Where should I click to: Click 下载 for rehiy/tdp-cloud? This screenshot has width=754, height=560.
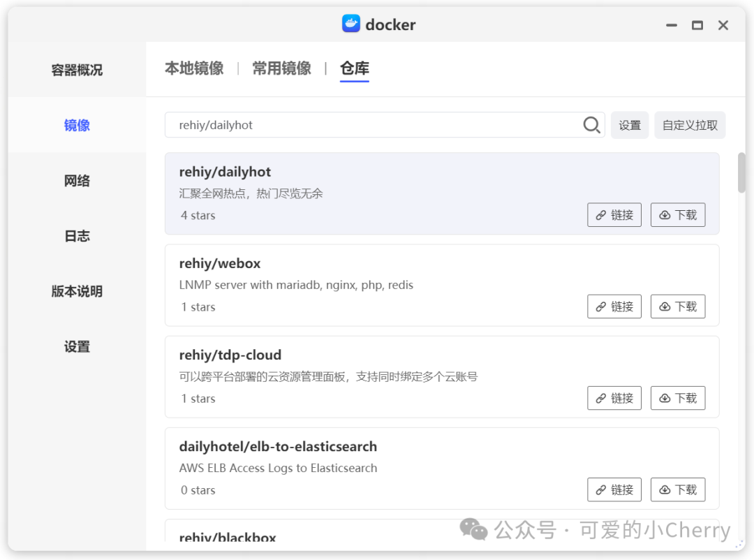677,398
